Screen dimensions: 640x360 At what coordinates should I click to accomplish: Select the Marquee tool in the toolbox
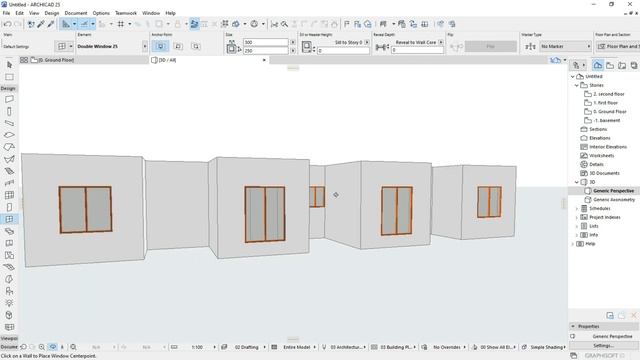coord(9,77)
